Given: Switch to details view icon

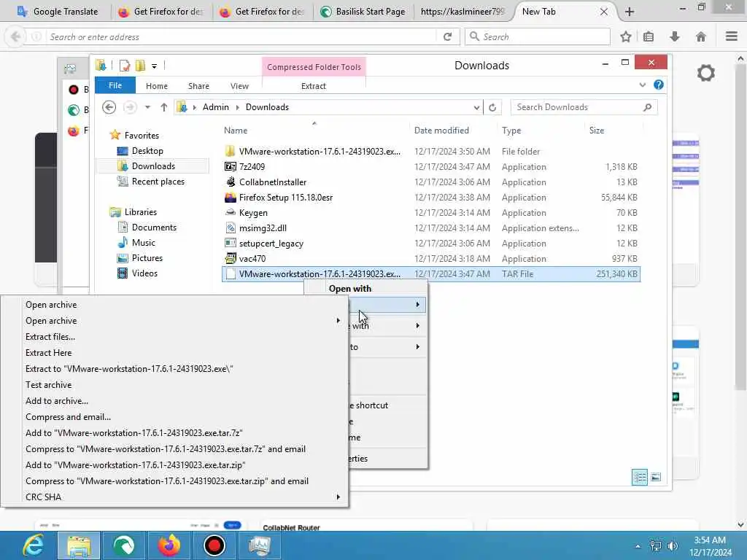Looking at the screenshot, I should 639,477.
